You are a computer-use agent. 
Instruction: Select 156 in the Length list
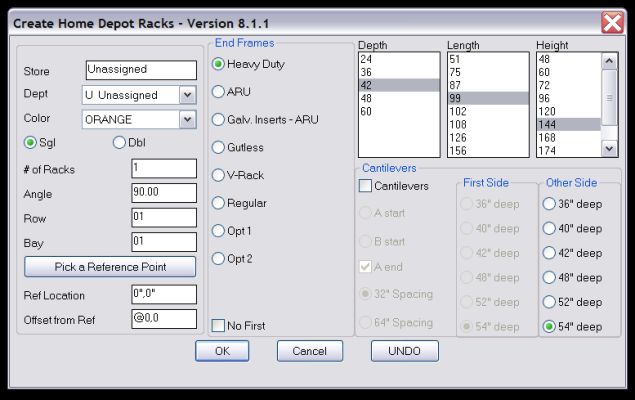(x=488, y=151)
